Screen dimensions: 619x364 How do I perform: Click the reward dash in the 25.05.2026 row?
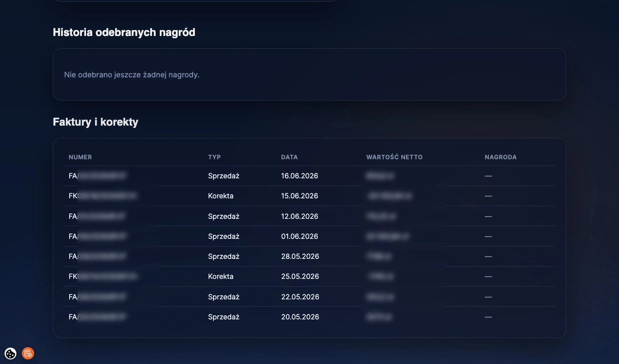(x=488, y=276)
